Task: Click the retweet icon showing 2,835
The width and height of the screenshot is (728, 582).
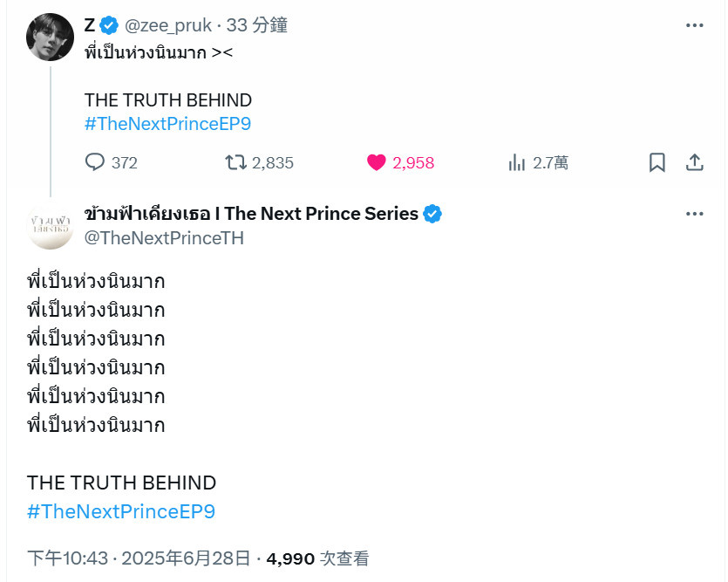Action: point(235,162)
